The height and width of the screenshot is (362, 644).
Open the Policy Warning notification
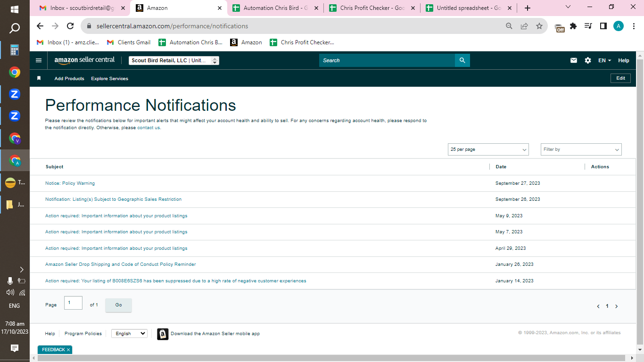(x=70, y=183)
